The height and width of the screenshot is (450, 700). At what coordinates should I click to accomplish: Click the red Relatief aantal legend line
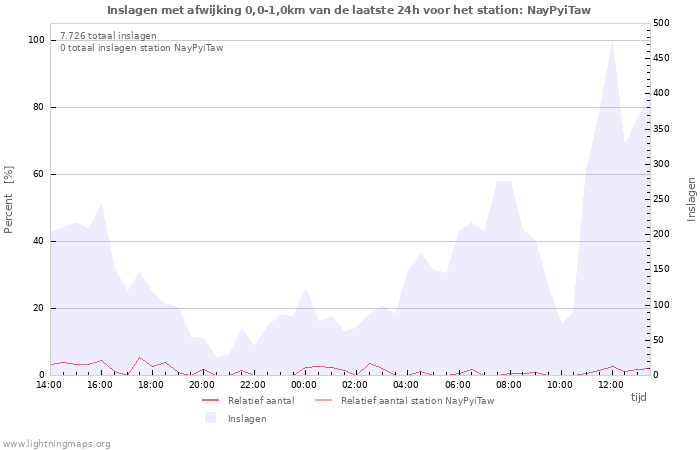tap(210, 400)
